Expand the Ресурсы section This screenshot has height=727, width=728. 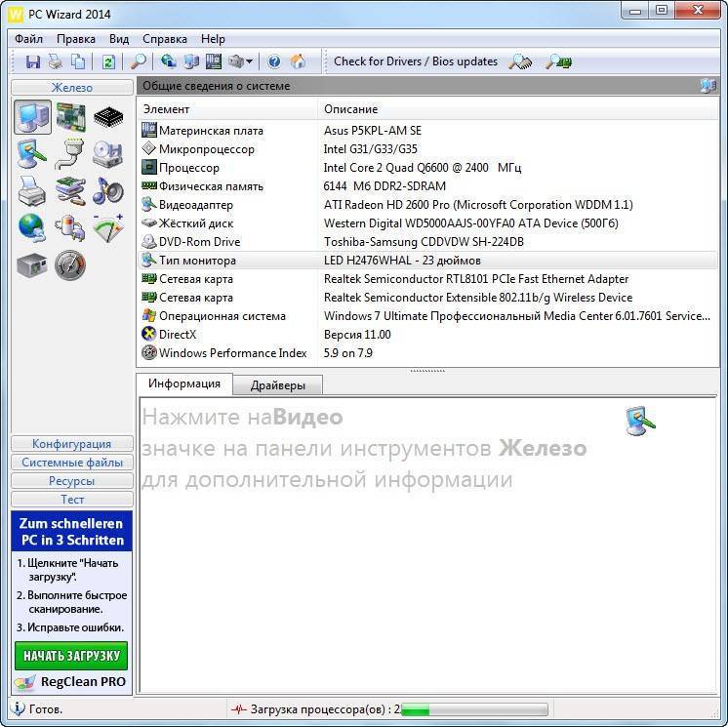point(72,481)
